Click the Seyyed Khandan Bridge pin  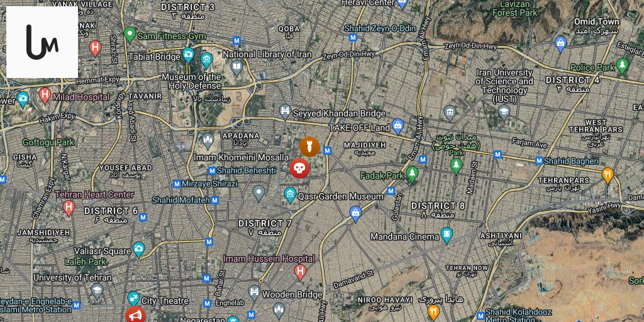pos(285,112)
